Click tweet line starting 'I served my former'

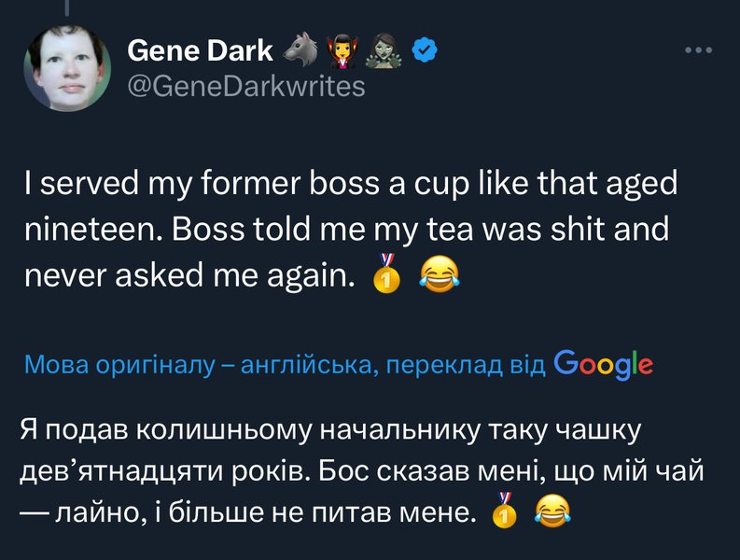350,184
